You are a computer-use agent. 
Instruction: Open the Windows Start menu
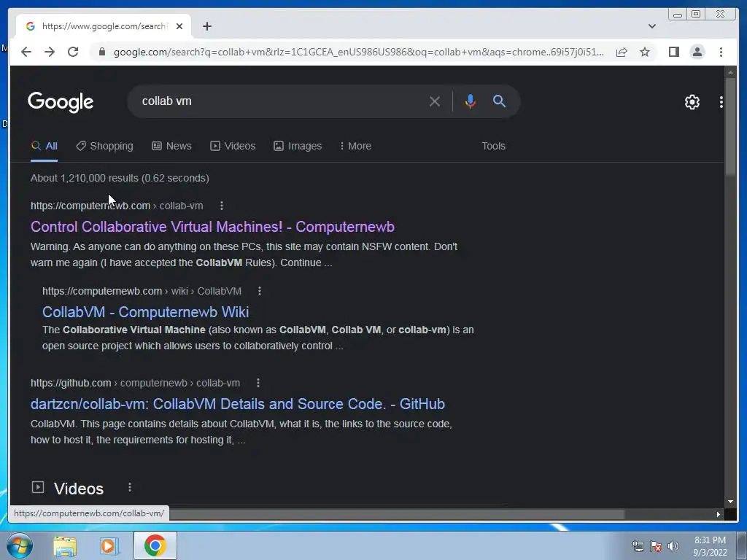(x=20, y=545)
